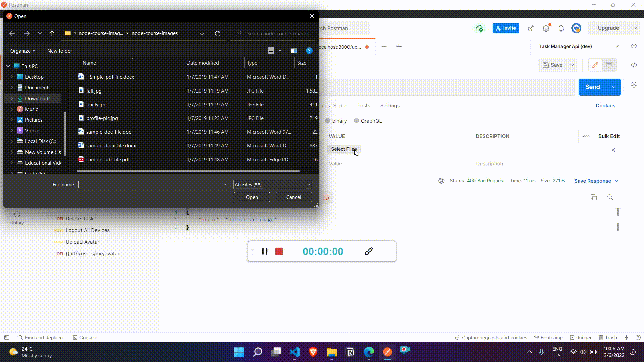This screenshot has width=644, height=362.
Task: Click the copy response icon
Action: click(593, 197)
